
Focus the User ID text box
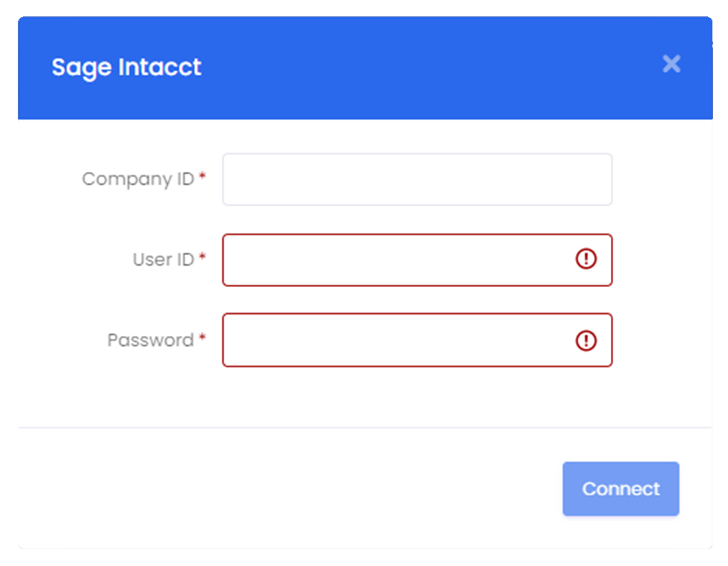pos(417,260)
